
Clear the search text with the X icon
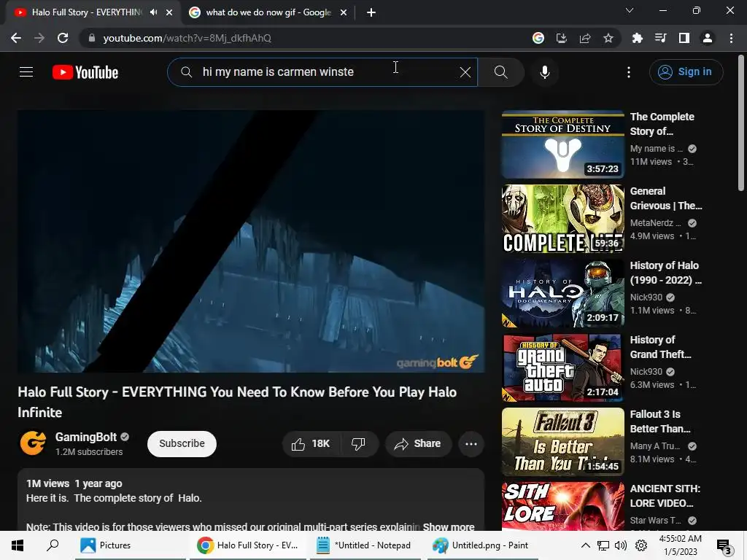[x=465, y=72]
